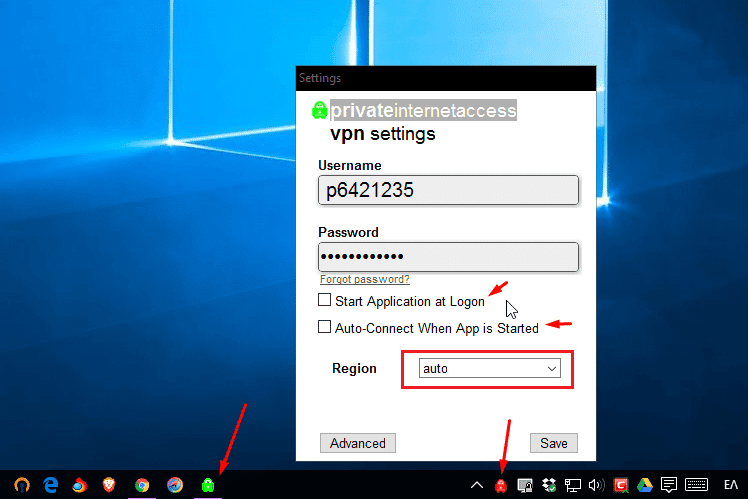Click the orange headphone taskbar icon
Viewport: 748px width, 499px height.
[22, 485]
